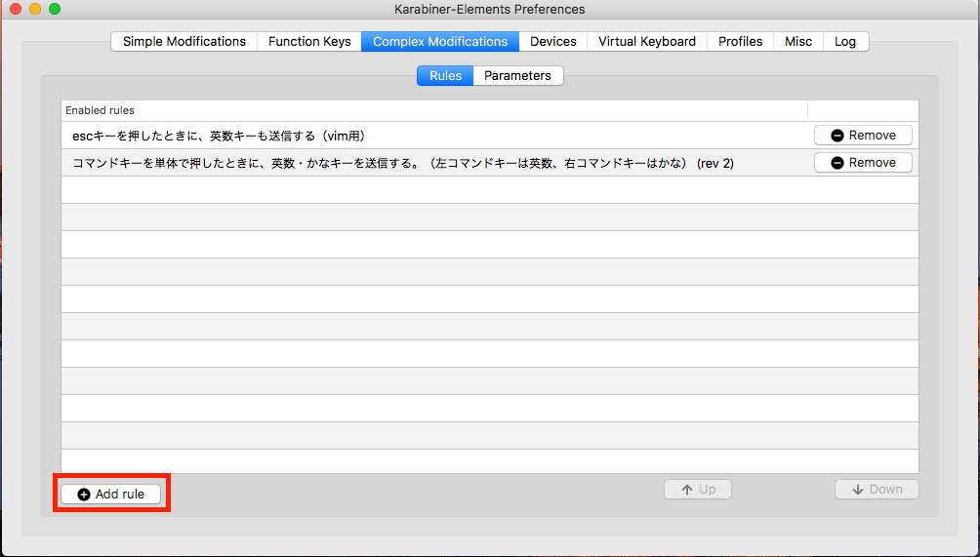Open the Profiles tab

(740, 41)
